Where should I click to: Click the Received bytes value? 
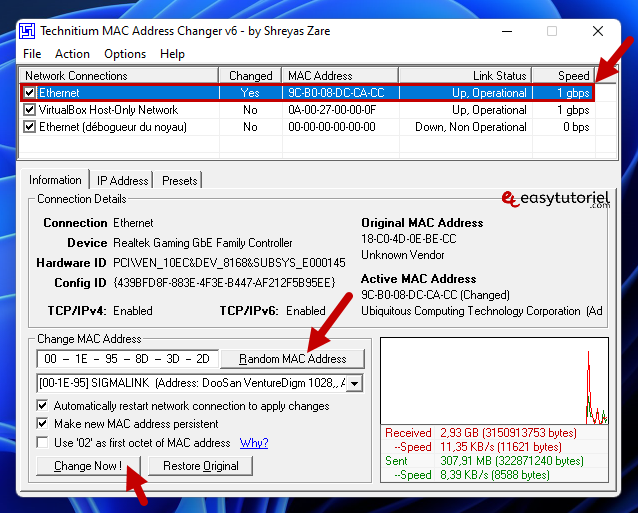tap(508, 433)
